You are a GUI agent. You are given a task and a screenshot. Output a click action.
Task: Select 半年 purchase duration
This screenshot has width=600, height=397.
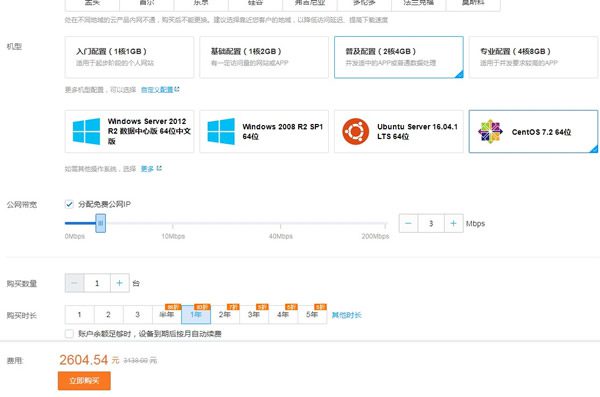coord(167,315)
